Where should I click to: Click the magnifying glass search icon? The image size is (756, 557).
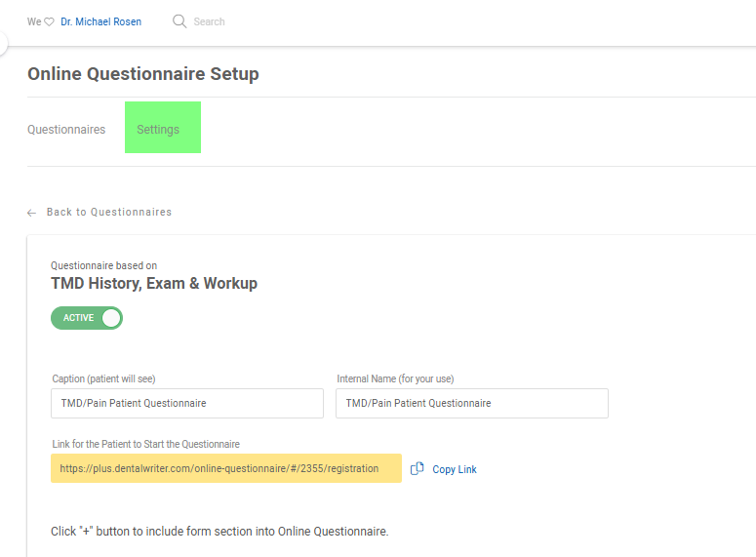coord(179,21)
